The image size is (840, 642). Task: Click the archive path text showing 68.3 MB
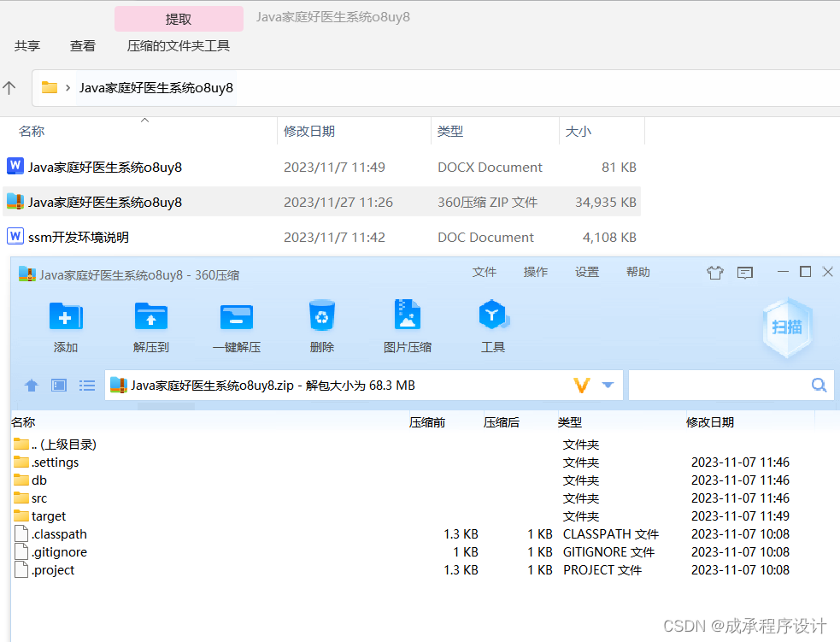pos(273,386)
